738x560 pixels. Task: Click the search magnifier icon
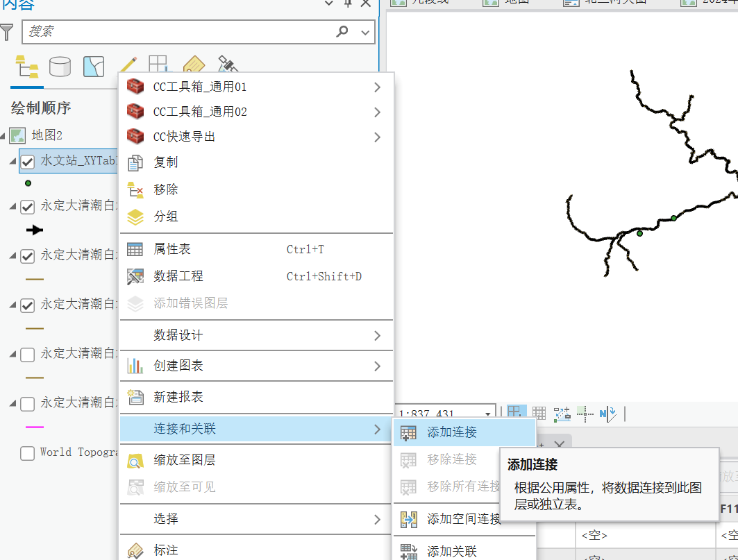(x=342, y=31)
